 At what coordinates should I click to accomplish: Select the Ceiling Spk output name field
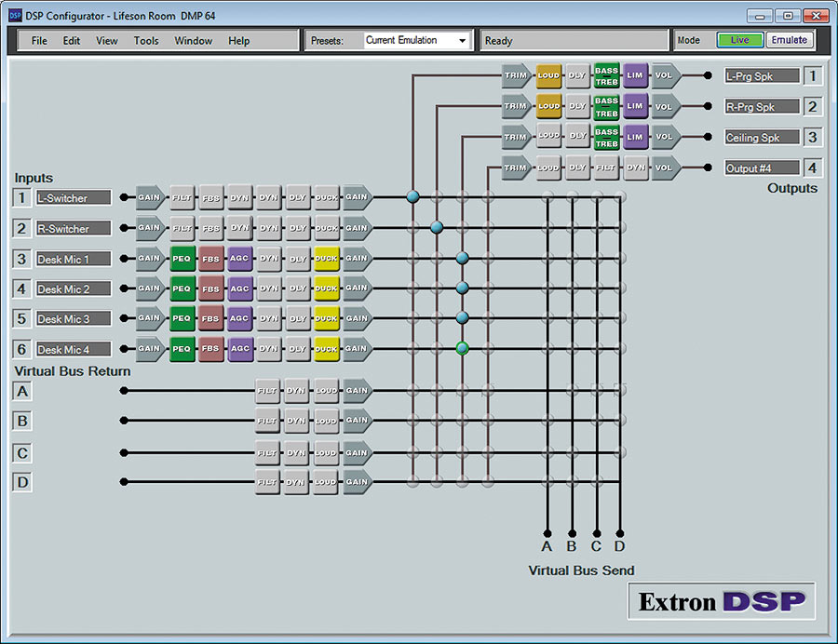click(x=762, y=138)
